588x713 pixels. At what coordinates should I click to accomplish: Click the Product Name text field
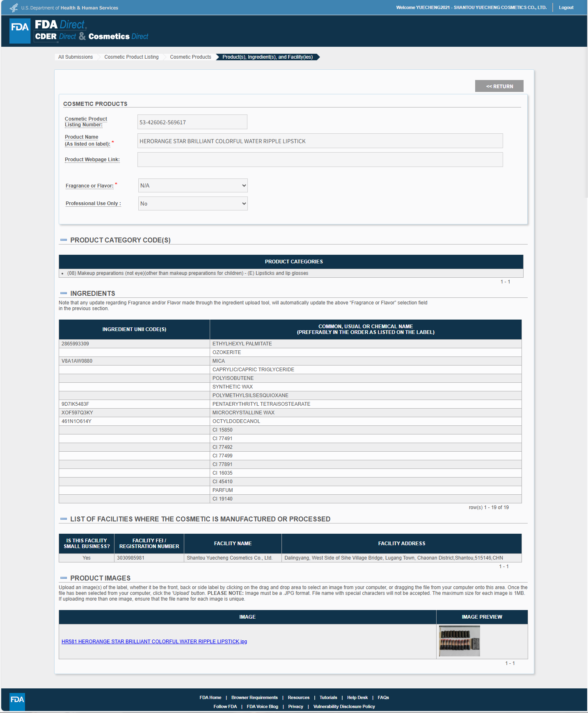click(x=320, y=141)
